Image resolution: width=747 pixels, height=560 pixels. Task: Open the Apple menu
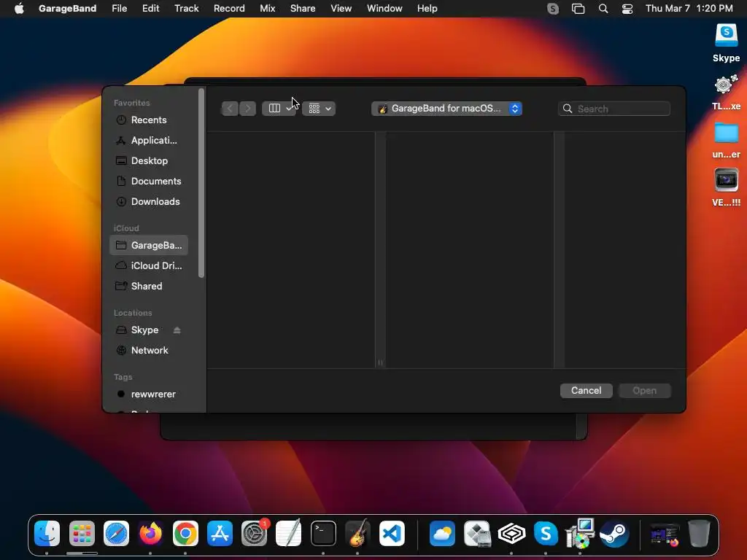click(19, 9)
